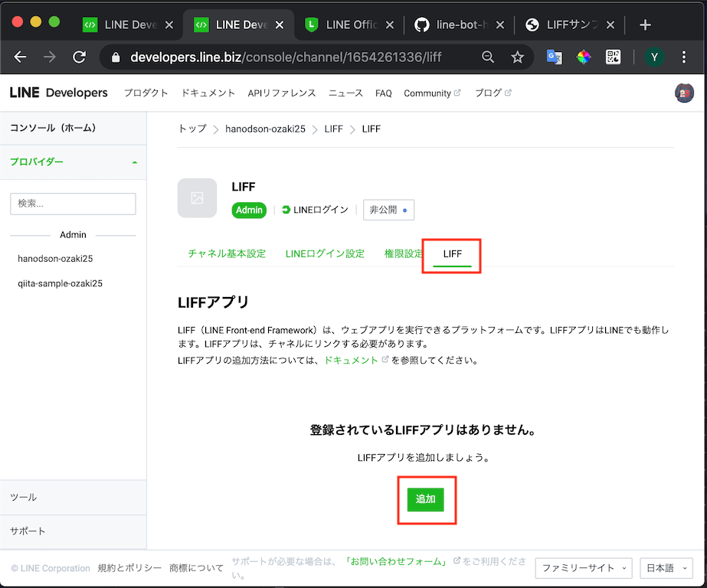The image size is (707, 588).
Task: Open the プロダクト menu
Action: 146,93
